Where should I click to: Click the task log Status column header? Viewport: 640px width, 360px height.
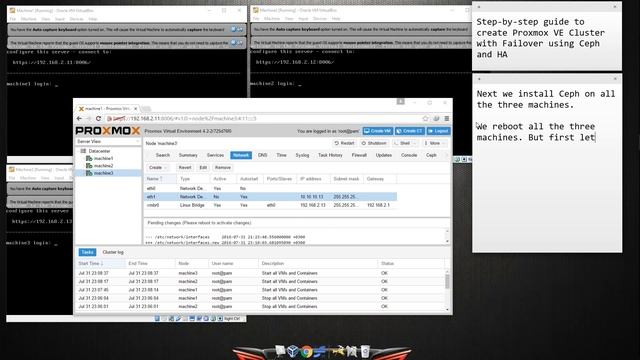coord(411,264)
